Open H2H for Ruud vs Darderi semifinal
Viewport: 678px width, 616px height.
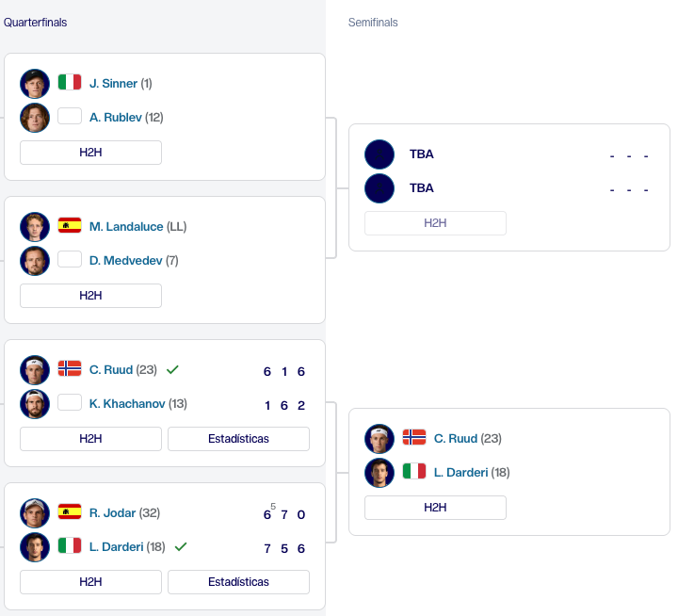tap(435, 508)
